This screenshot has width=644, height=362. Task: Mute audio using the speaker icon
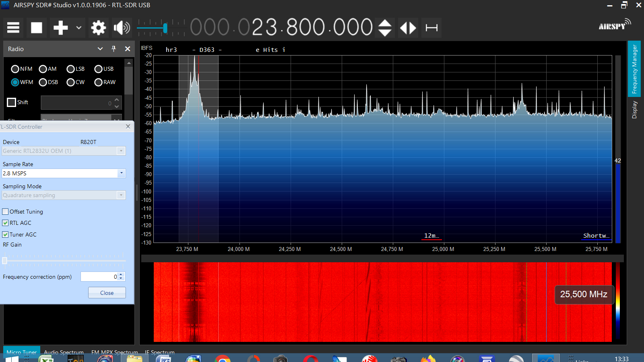pos(122,28)
